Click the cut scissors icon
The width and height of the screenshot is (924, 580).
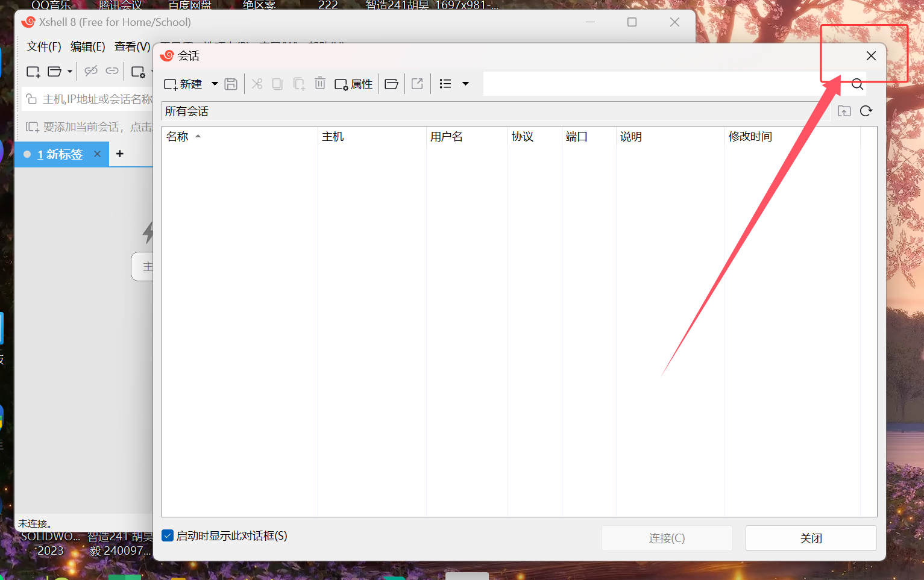(x=257, y=84)
